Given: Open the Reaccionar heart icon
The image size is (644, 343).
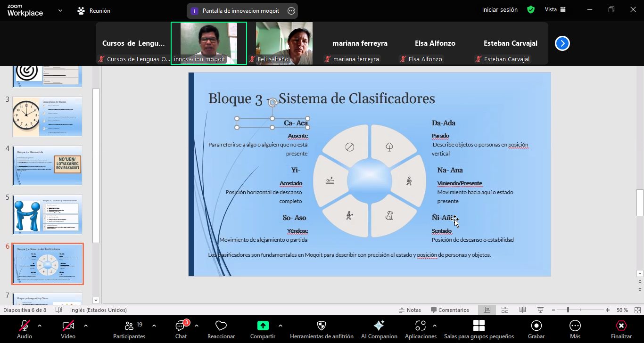Looking at the screenshot, I should [x=221, y=326].
